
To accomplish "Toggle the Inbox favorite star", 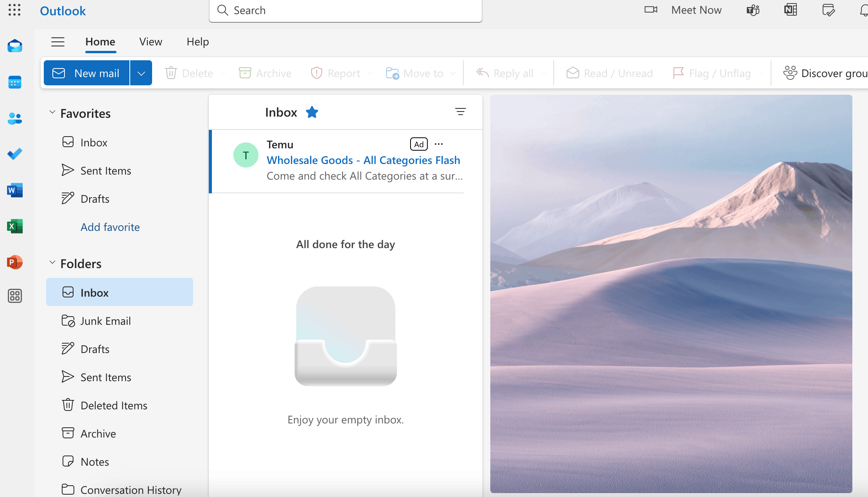I will [312, 112].
